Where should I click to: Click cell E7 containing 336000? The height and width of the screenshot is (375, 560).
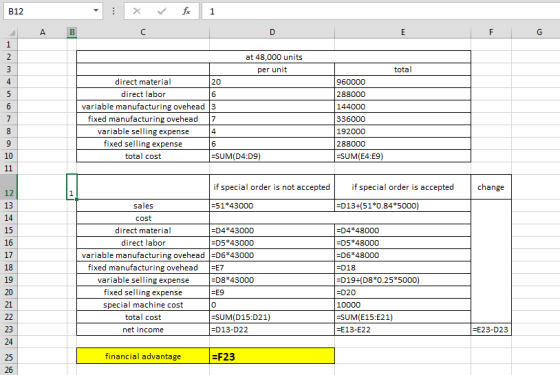click(x=403, y=119)
